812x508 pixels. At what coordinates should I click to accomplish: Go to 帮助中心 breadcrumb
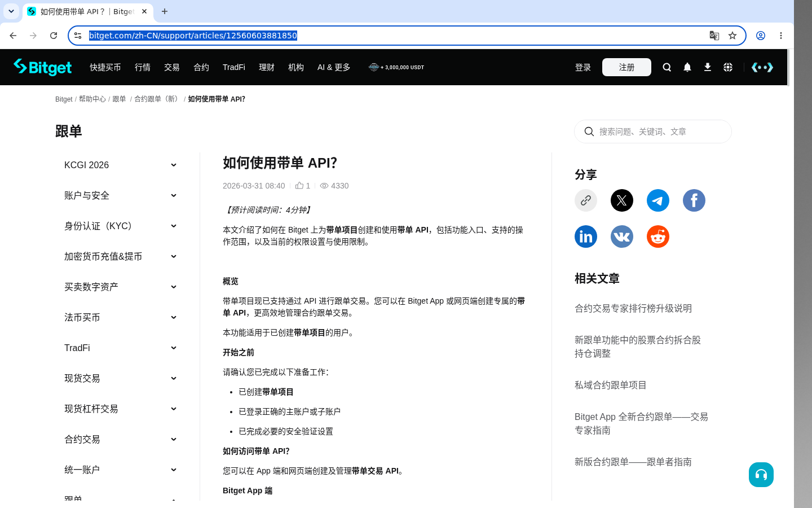click(x=92, y=99)
